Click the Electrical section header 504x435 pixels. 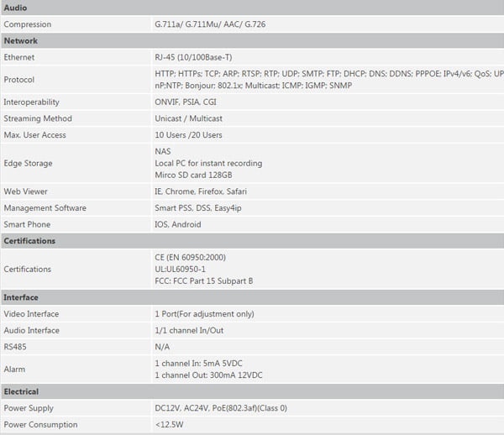(21, 391)
